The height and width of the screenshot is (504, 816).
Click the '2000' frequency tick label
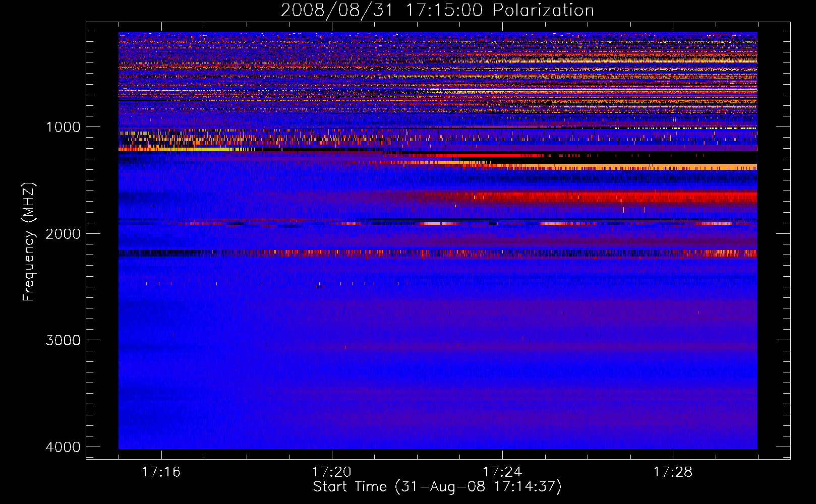click(63, 234)
